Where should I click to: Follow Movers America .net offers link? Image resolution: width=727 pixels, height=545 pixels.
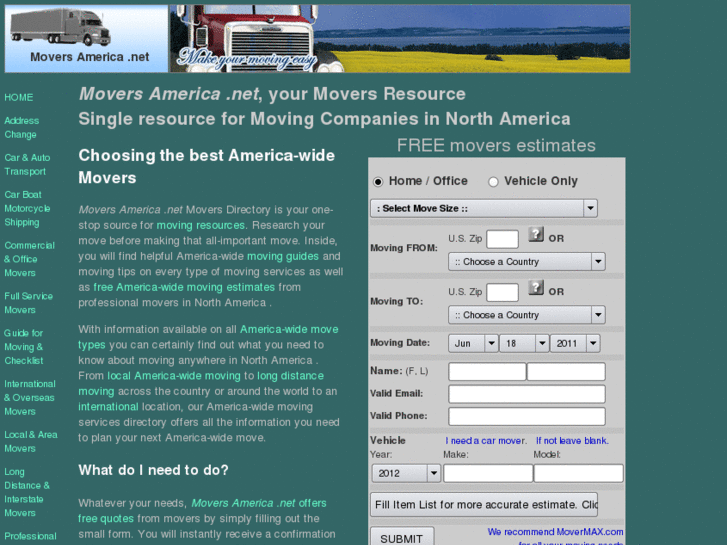pos(259,503)
